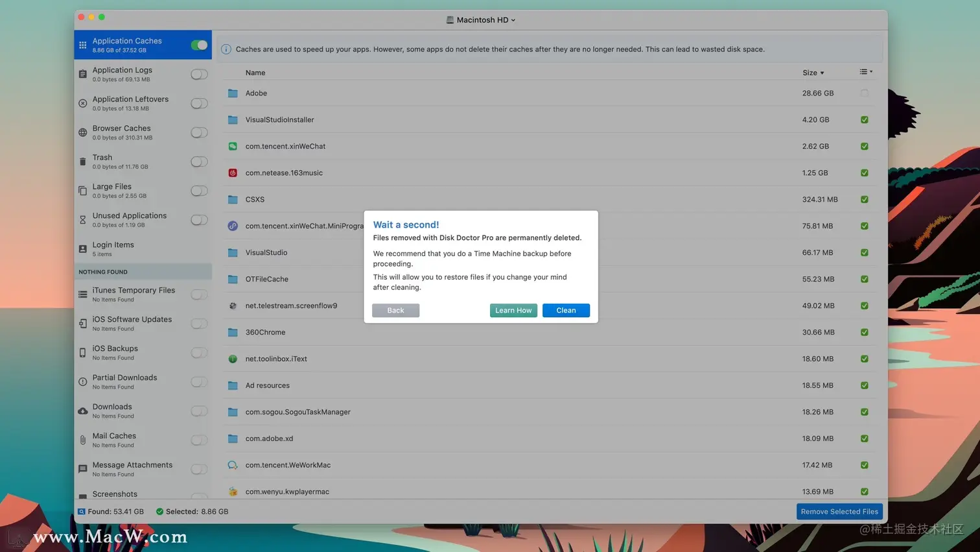Click the iTunes Temporary Files list icon
Screen dimensions: 980x552
pos(83,294)
